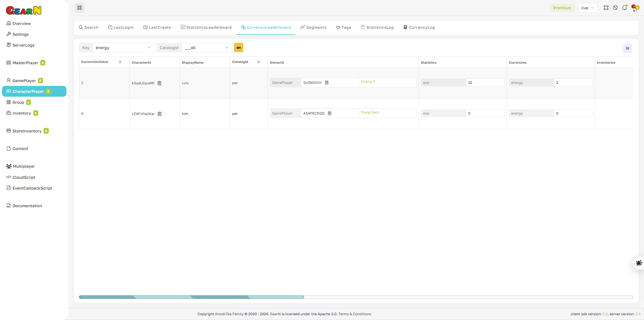This screenshot has width=644, height=320.
Task: Open the CatalogId dropdown showing ___all
Action: [x=206, y=48]
